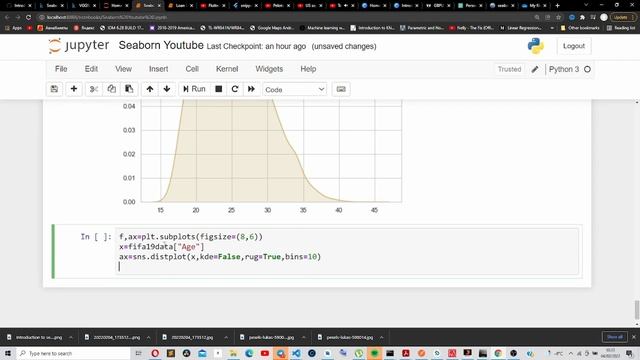This screenshot has height=360, width=640.
Task: Paste cells below using the Jupyter toolbar icon
Action: click(129, 89)
